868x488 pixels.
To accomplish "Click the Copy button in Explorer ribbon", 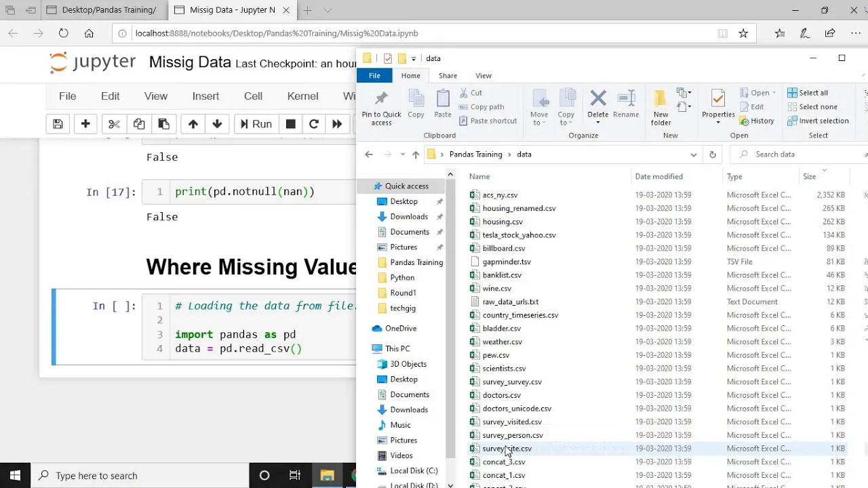I will [x=416, y=104].
